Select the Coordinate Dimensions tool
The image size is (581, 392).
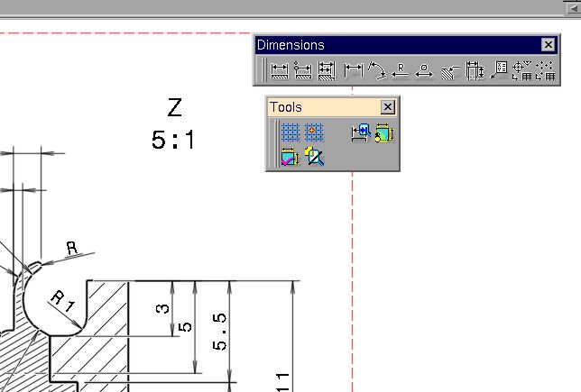click(499, 70)
